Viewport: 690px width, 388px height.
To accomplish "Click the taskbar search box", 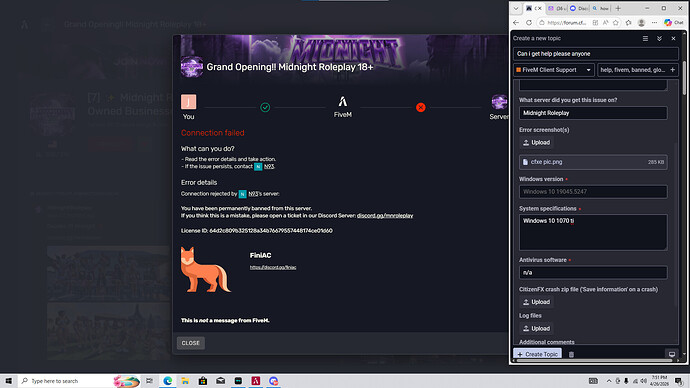I will (x=79, y=381).
